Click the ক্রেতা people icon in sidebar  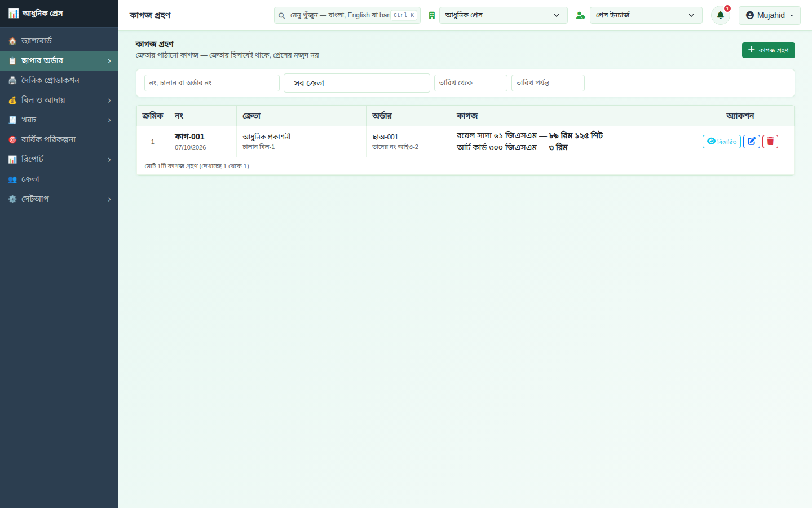(12, 179)
